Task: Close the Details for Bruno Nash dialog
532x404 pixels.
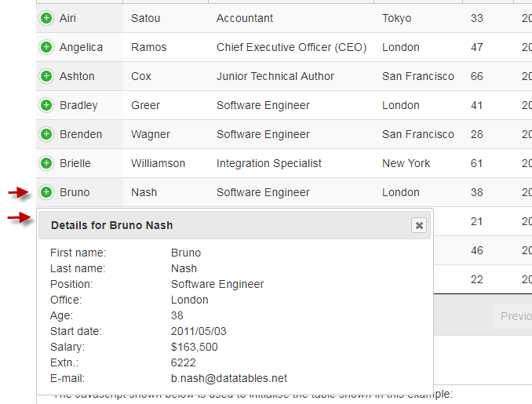Action: (419, 225)
